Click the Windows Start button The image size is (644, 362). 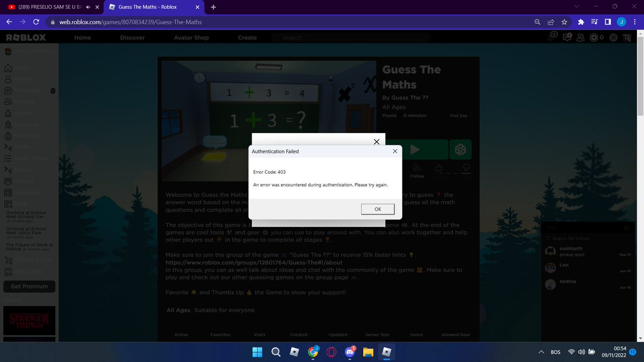pyautogui.click(x=258, y=352)
